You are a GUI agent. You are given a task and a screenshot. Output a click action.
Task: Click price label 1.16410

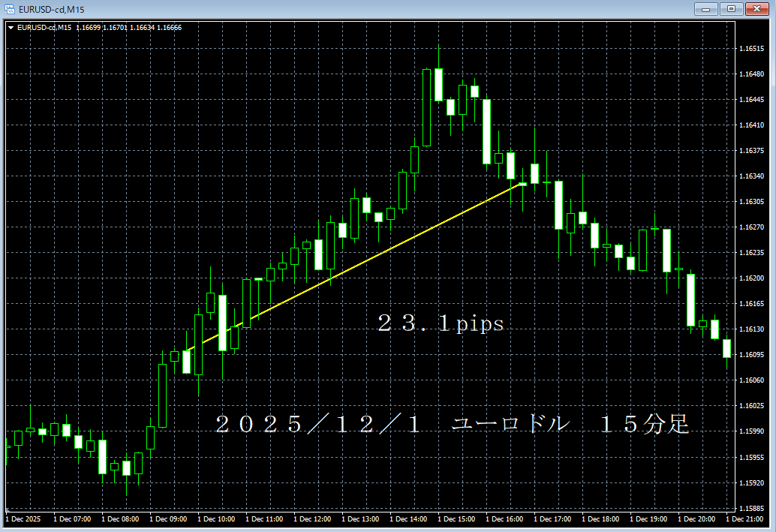click(x=751, y=125)
